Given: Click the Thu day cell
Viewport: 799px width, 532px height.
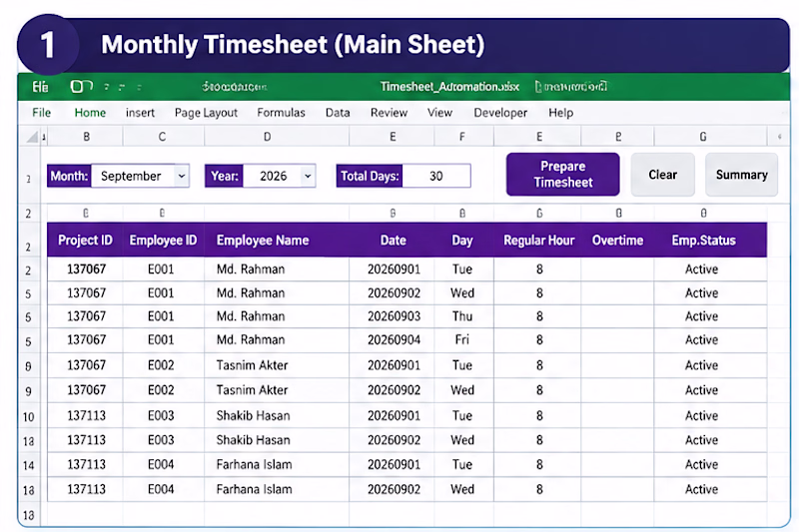Looking at the screenshot, I should pyautogui.click(x=462, y=316).
